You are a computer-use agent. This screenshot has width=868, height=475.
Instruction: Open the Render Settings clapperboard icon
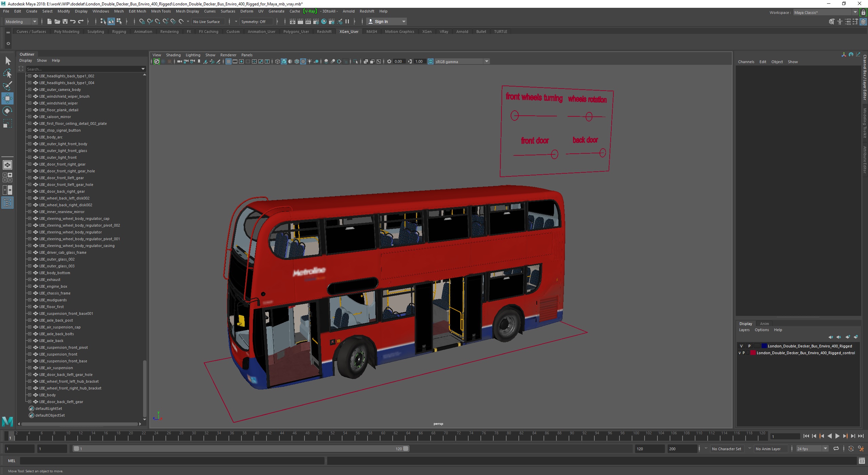(x=316, y=21)
